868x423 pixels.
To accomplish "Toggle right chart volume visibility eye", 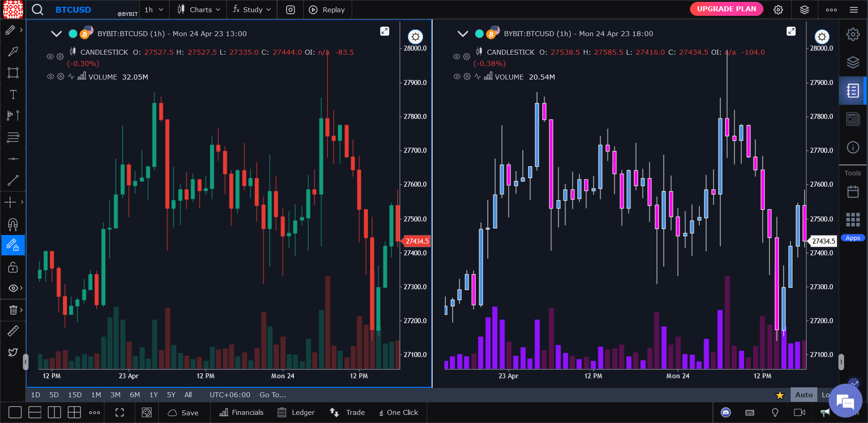I will point(457,77).
